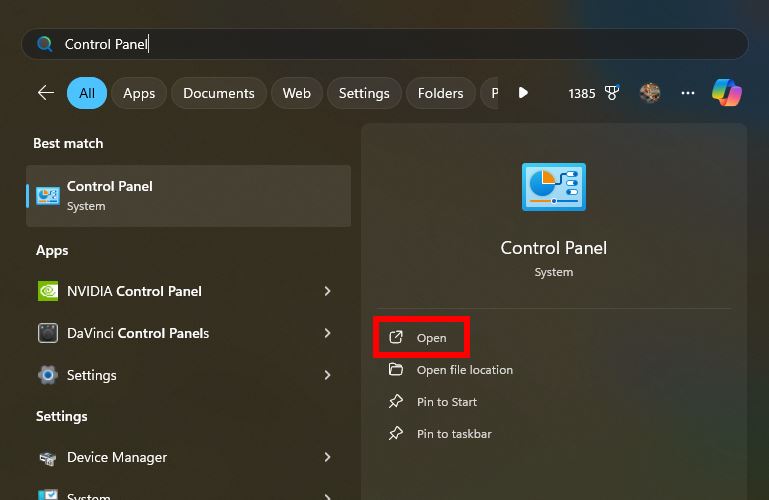769x500 pixels.
Task: Click the small Control Panel icon in best match
Action: 48,196
